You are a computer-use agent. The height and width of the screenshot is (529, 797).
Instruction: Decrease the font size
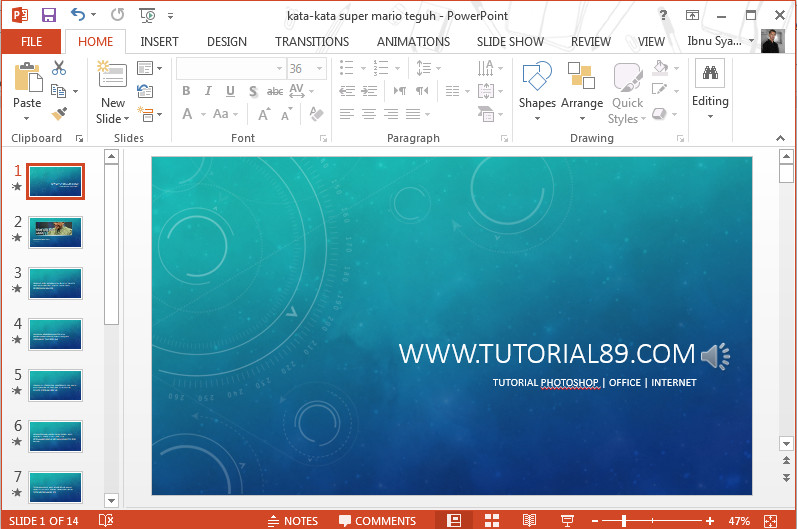[287, 114]
